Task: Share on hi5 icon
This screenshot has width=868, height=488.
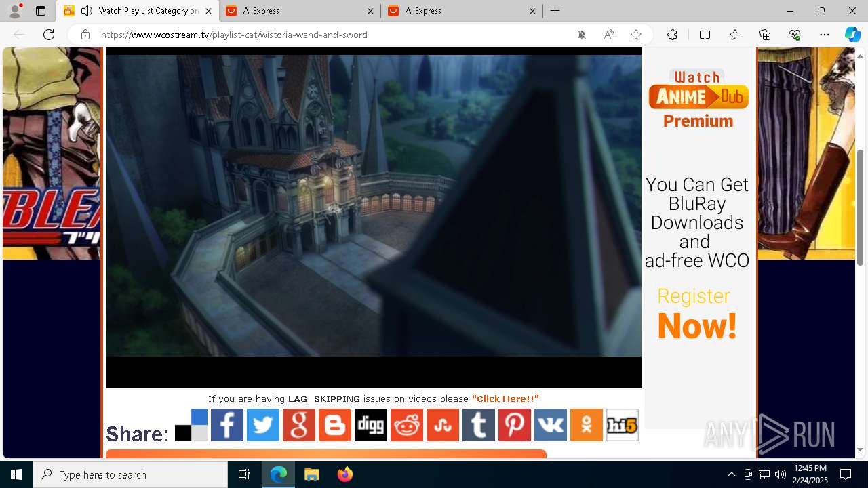Action: pyautogui.click(x=623, y=425)
